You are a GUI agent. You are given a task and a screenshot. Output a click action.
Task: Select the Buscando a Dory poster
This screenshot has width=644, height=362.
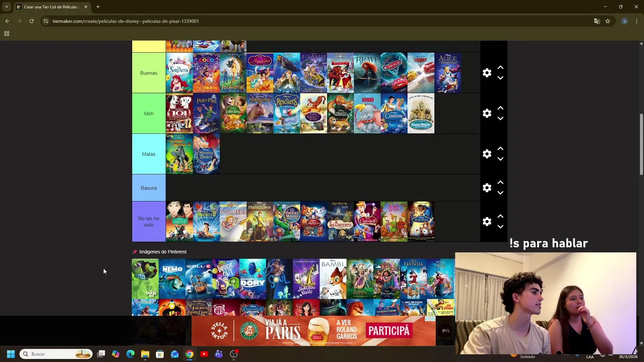click(253, 279)
